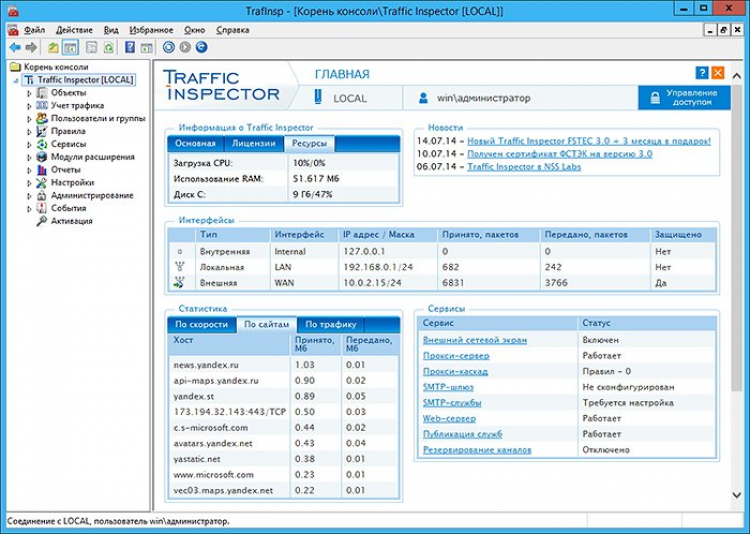Image resolution: width=750 pixels, height=534 pixels.
Task: Collapse the Traffic Inspector [LOCAL] node
Action: pos(16,80)
